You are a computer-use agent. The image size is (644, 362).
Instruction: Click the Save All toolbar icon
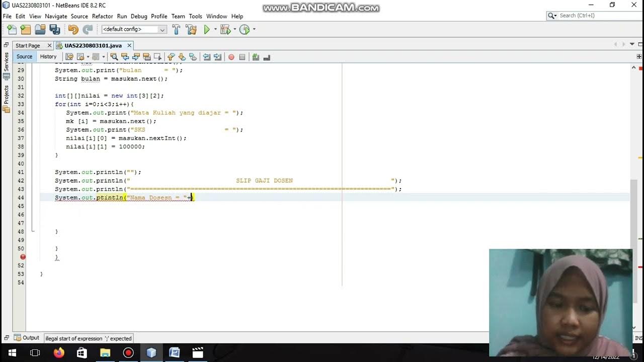click(x=55, y=30)
